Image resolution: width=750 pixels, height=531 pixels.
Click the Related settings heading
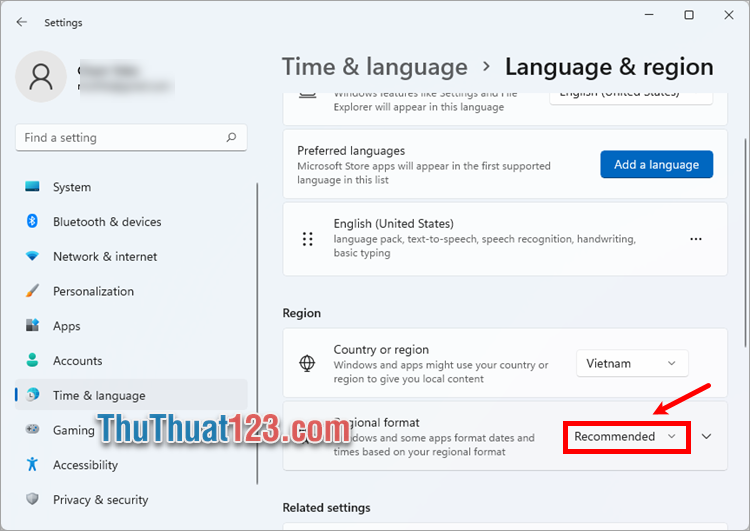[326, 508]
